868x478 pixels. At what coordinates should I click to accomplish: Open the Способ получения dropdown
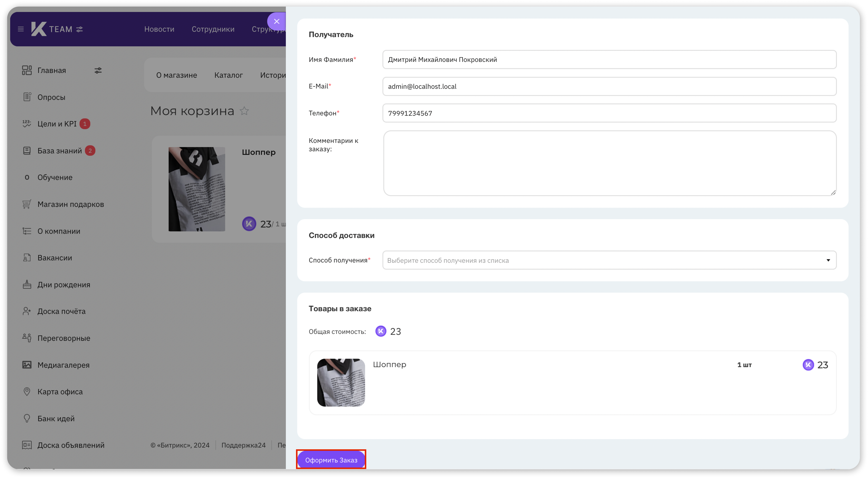[609, 260]
